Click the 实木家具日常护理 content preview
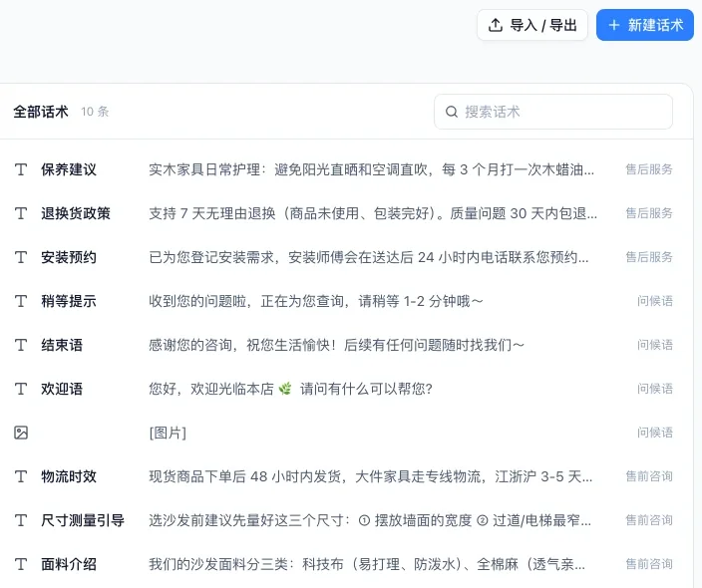 [x=372, y=169]
